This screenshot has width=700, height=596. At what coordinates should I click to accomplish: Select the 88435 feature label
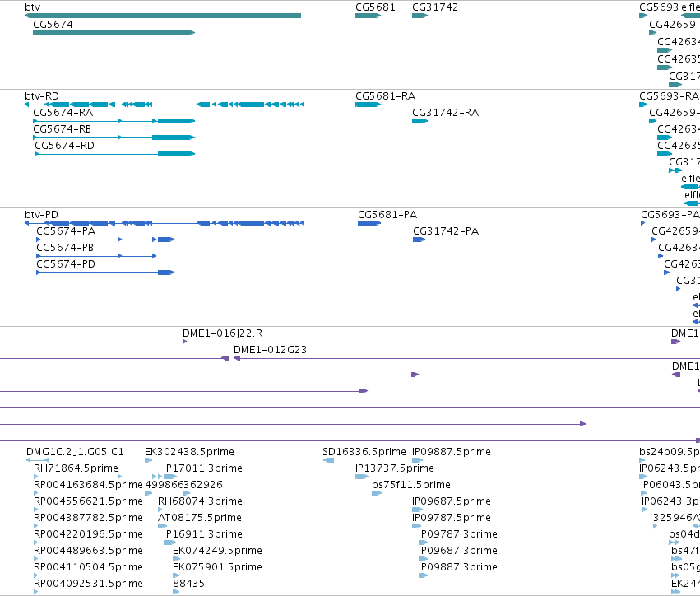coord(189,584)
